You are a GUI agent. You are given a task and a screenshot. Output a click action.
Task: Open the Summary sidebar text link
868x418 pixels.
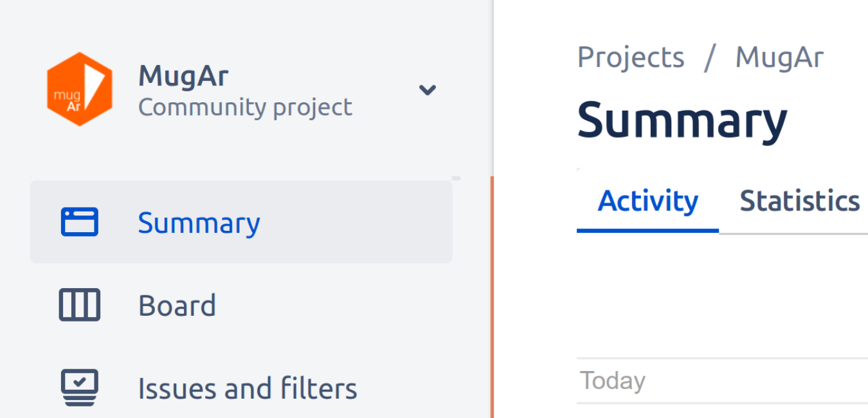click(x=199, y=223)
